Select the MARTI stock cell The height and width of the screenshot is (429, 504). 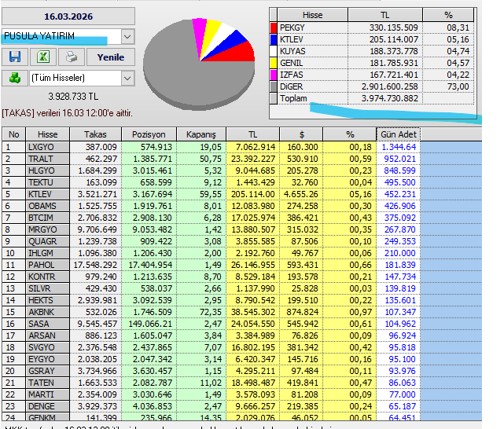[x=48, y=394]
